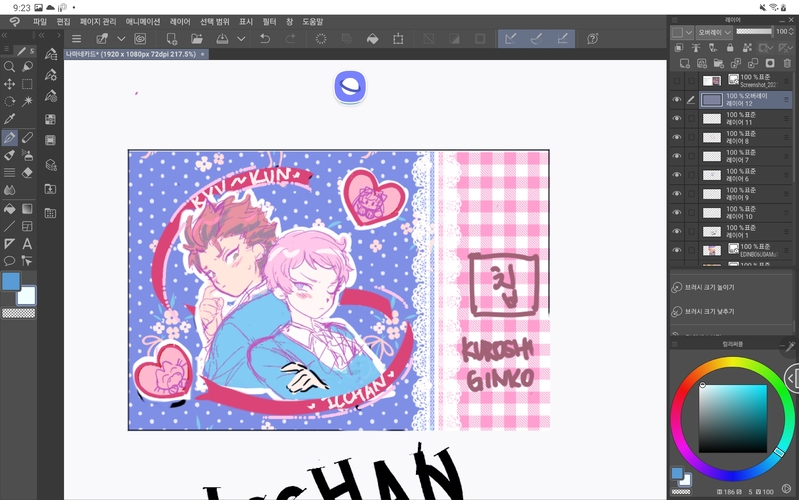Expand collapsed panel with double-left chevron at far left
The width and height of the screenshot is (799, 500).
pyautogui.click(x=4, y=35)
